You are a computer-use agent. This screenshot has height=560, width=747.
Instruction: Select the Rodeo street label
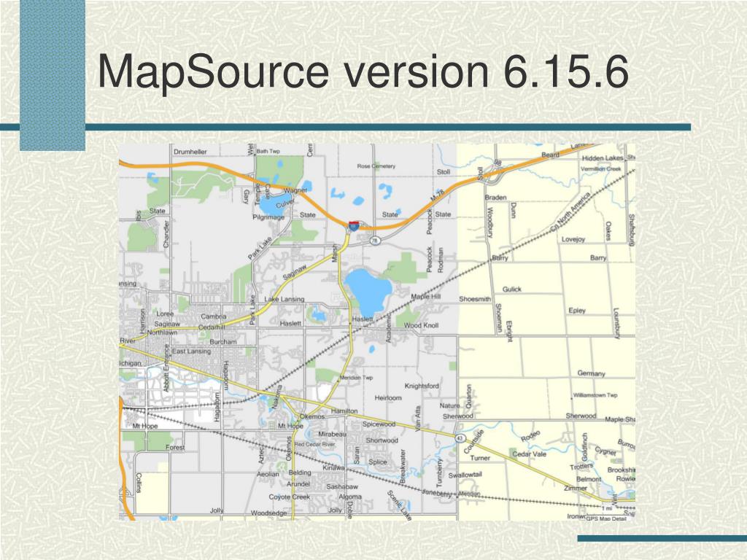pos(530,436)
